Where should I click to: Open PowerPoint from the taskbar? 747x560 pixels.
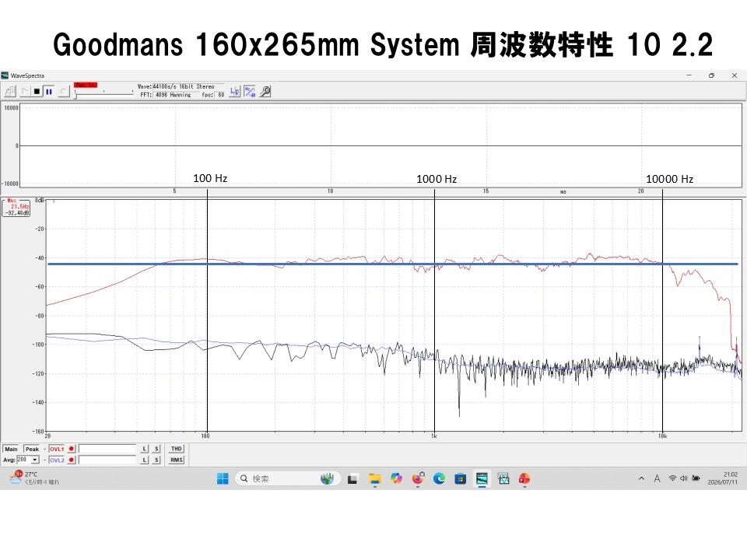point(524,478)
